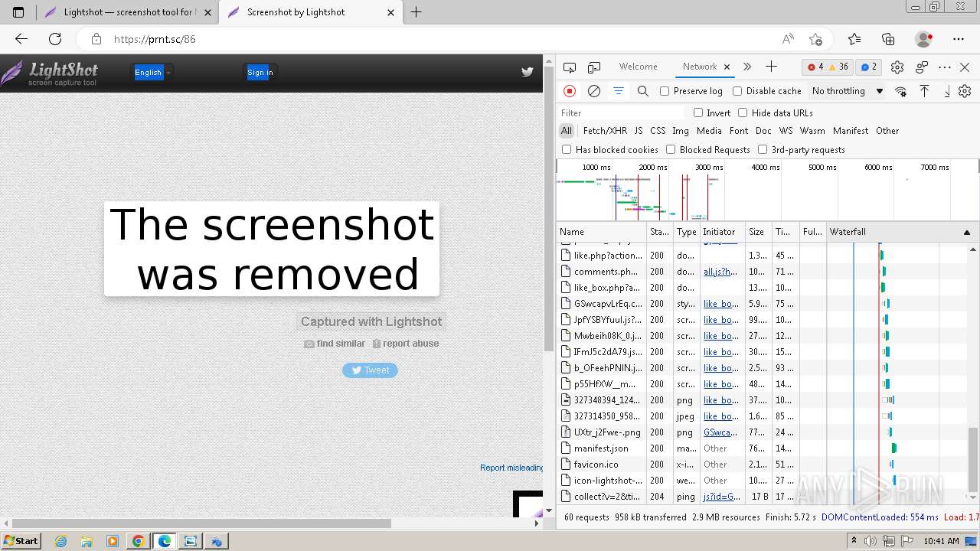980x551 pixels.
Task: Click the blue issues counter badge
Action: pos(869,67)
